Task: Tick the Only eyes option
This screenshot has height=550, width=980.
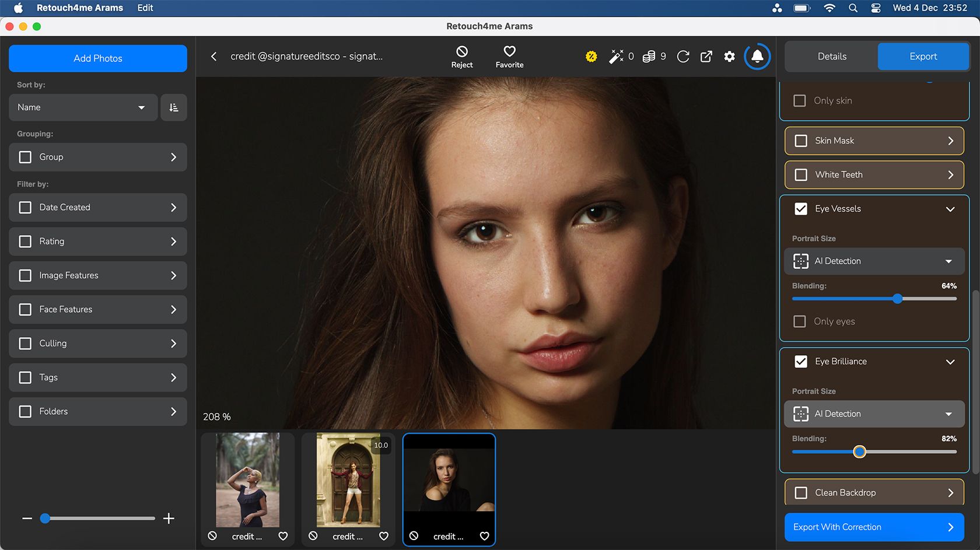Action: (x=800, y=321)
